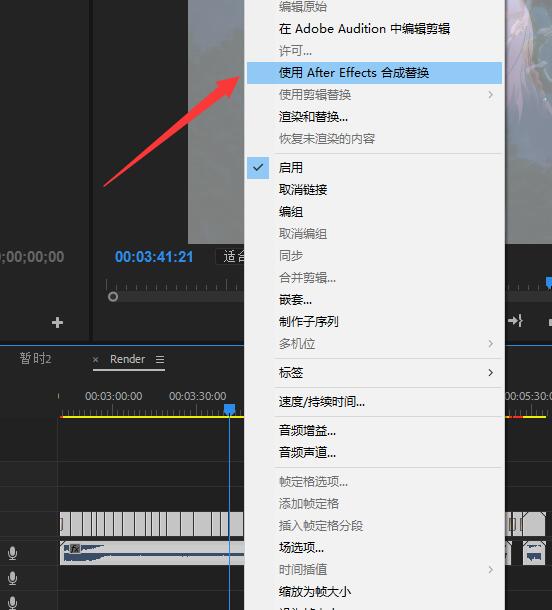Screen dimensions: 552x610
Task: Switch to the 暂时2 sequence tab
Action: [35, 358]
